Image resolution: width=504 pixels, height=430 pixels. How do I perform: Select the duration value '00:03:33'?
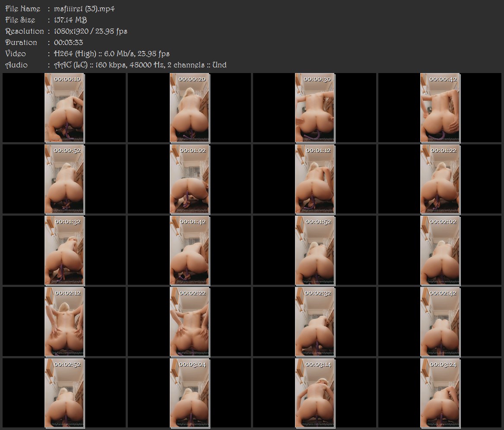click(69, 42)
